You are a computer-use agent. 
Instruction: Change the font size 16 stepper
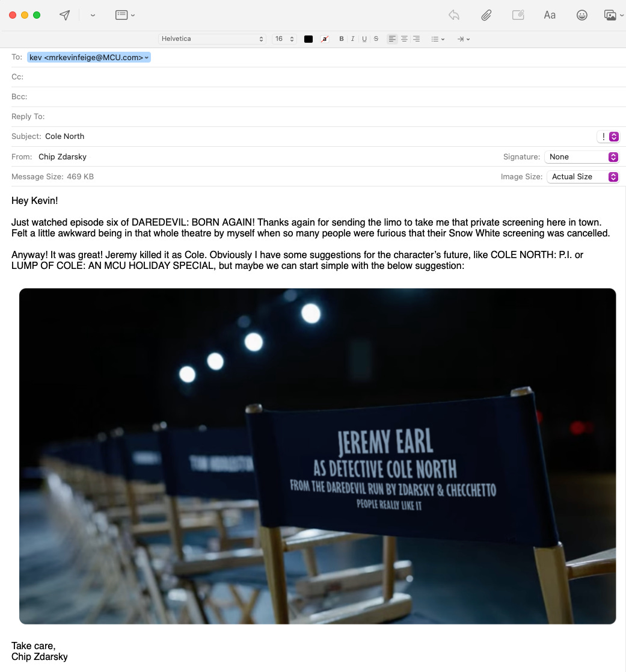284,39
